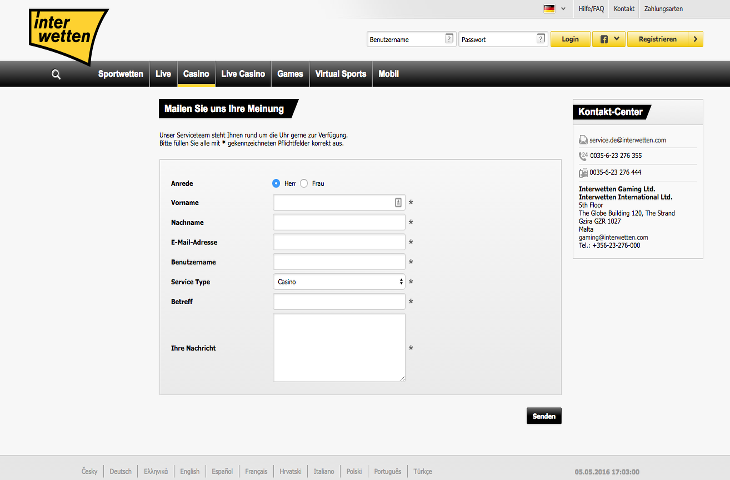Switch language to Česky
Image resolution: width=730 pixels, height=480 pixels.
[x=89, y=471]
